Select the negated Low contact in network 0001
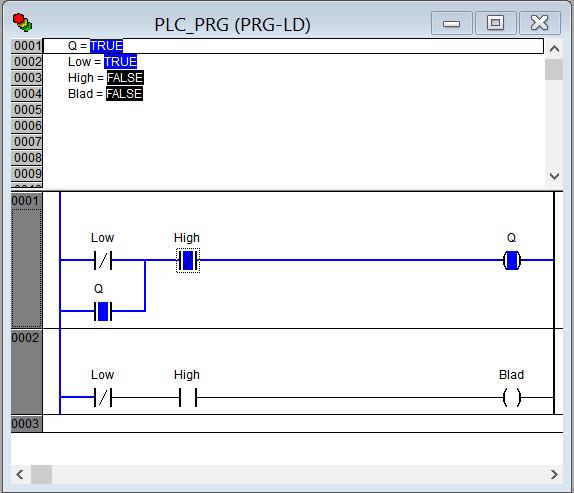This screenshot has height=493, width=574. point(103,260)
